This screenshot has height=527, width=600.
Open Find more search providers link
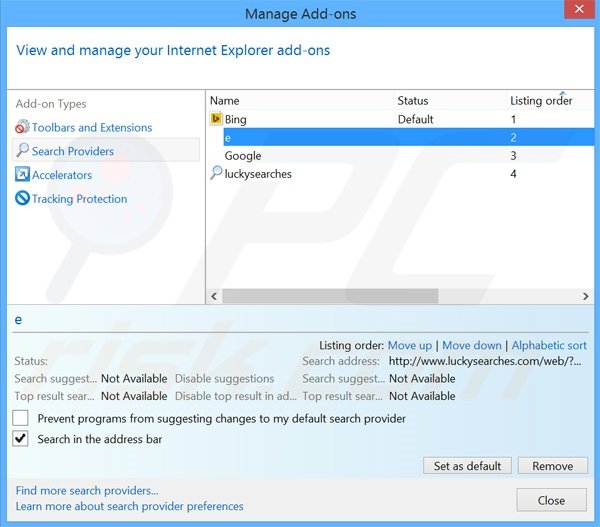87,490
